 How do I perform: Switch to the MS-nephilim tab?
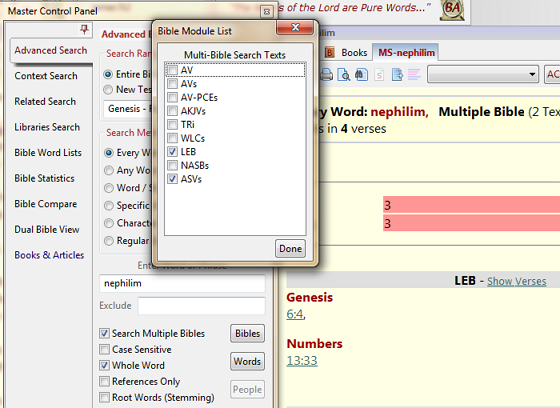406,53
